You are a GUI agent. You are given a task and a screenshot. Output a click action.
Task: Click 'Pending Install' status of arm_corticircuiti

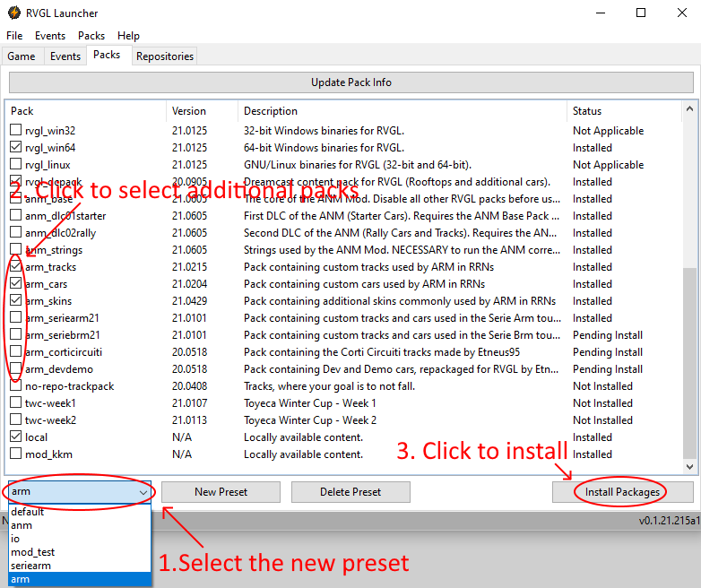[608, 352]
